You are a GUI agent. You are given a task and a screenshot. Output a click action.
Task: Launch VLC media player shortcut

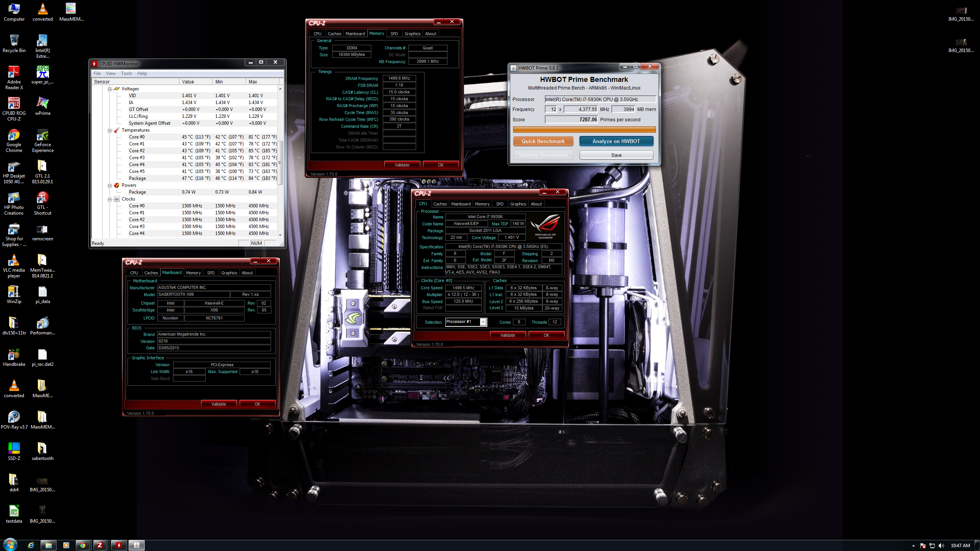[x=14, y=266]
